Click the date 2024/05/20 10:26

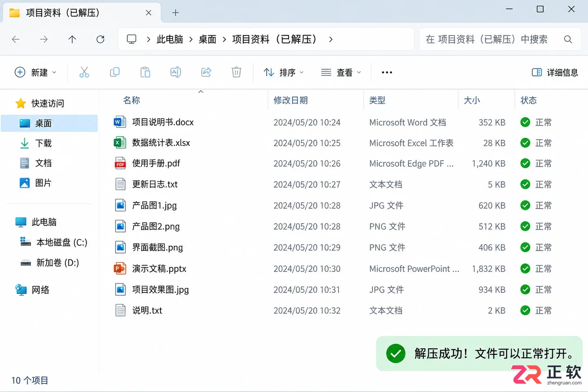point(307,163)
